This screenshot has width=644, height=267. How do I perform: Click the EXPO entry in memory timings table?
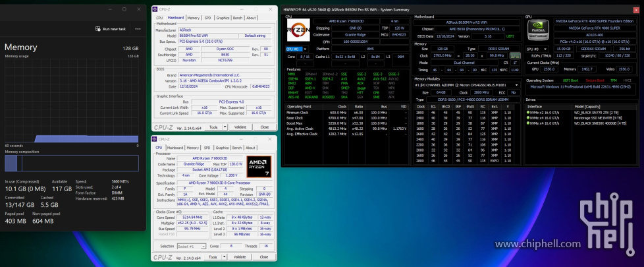[x=494, y=161]
